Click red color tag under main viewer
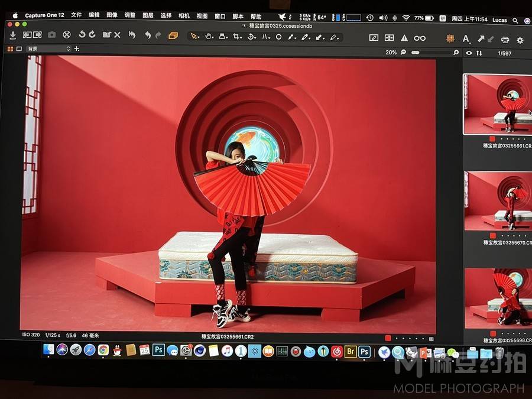Image resolution: width=532 pixels, height=399 pixels. [x=388, y=338]
